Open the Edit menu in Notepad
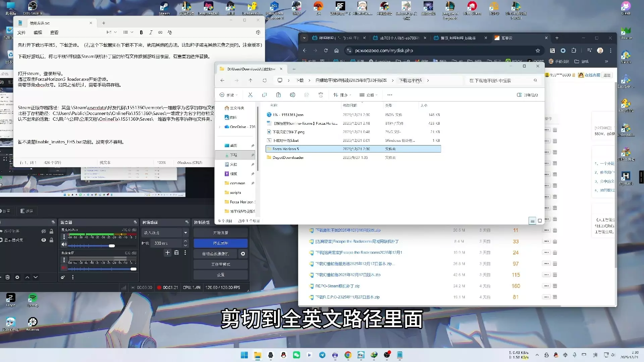This screenshot has height=362, width=644. [38, 33]
